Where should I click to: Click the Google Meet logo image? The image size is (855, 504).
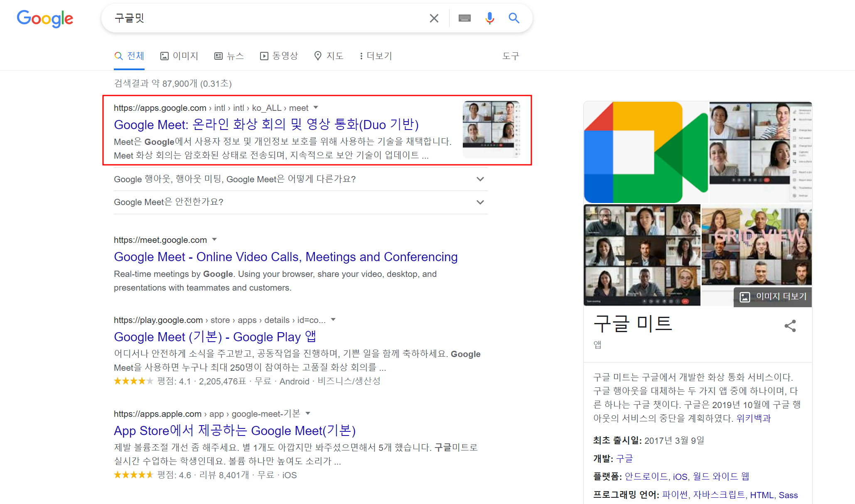pyautogui.click(x=646, y=152)
